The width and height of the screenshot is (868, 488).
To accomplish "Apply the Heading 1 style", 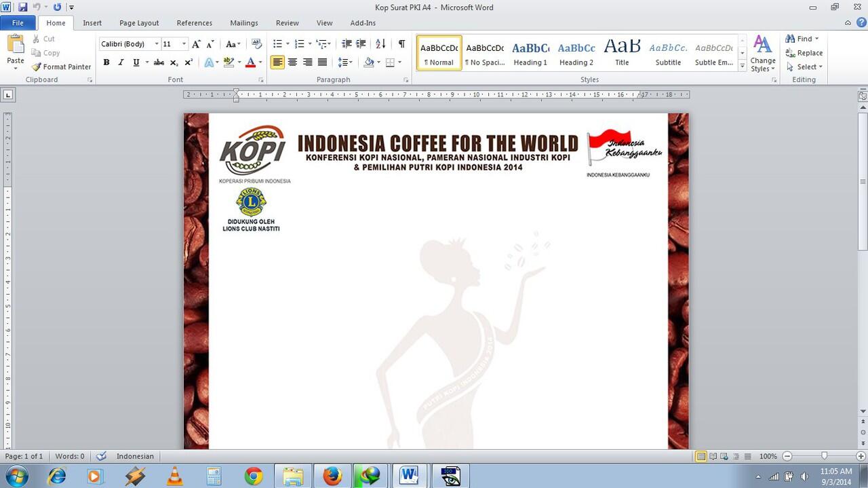I will (x=530, y=54).
